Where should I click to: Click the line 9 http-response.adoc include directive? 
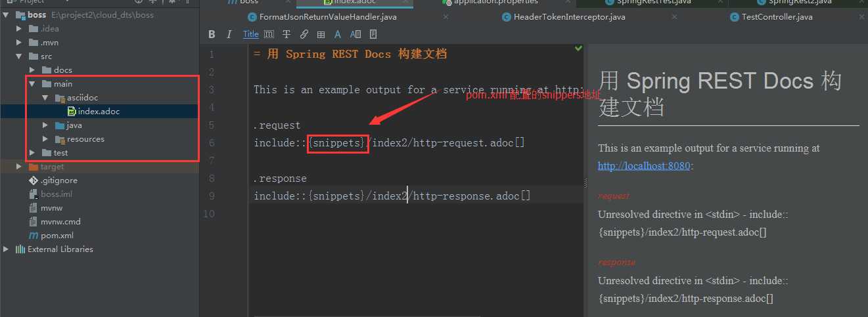392,196
